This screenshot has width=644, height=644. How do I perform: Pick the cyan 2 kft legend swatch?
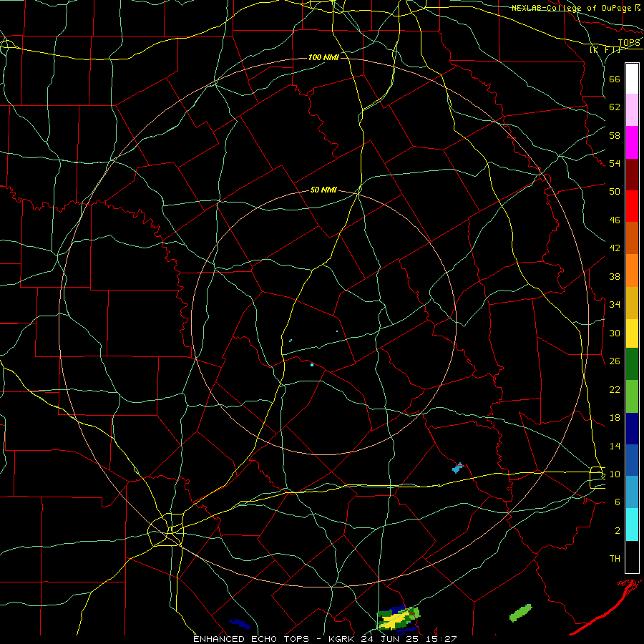[632, 525]
